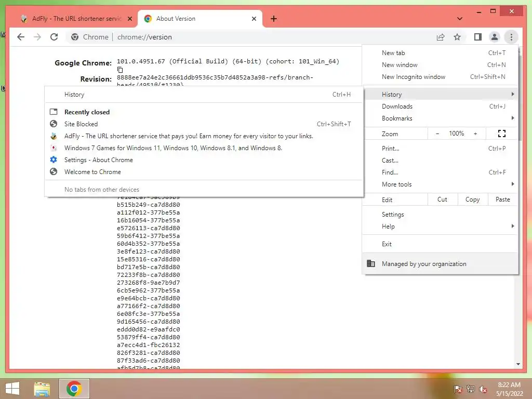
Task: Choose New tab from the menu
Action: click(x=440, y=53)
